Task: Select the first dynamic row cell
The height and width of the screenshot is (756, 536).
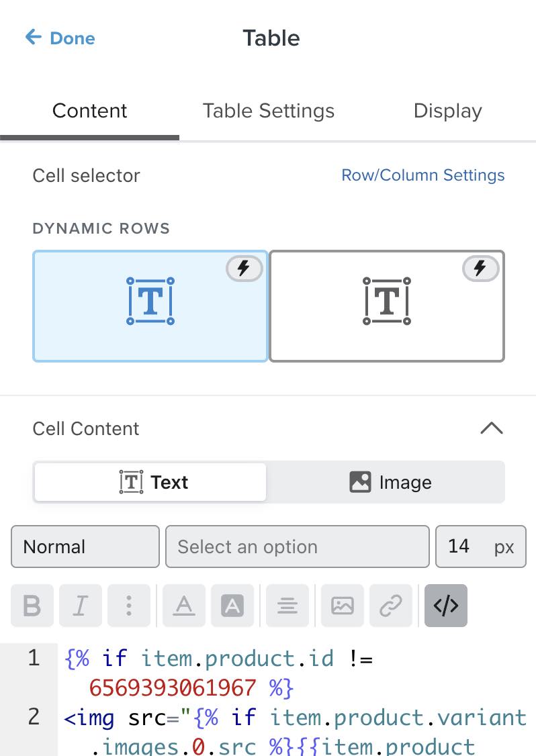Action: [150, 306]
